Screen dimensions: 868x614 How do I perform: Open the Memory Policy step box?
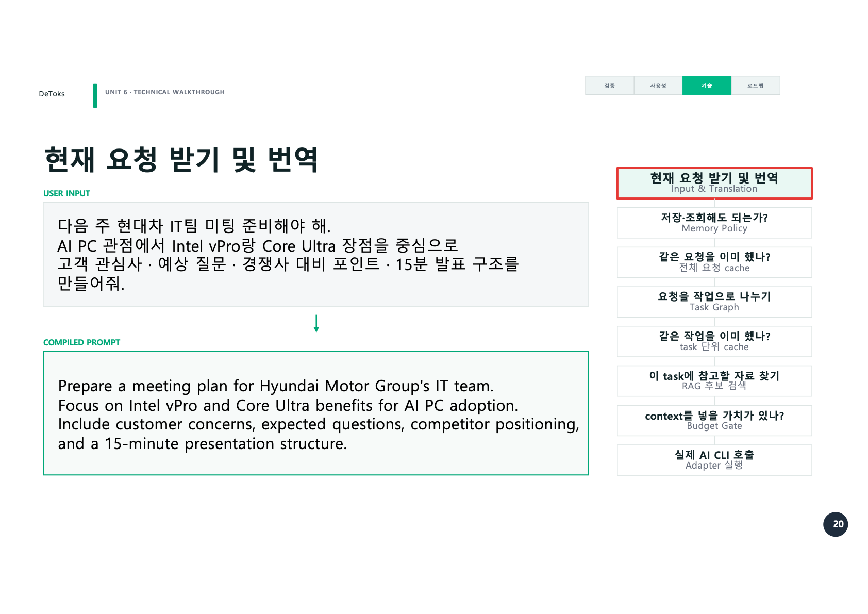[x=714, y=223]
